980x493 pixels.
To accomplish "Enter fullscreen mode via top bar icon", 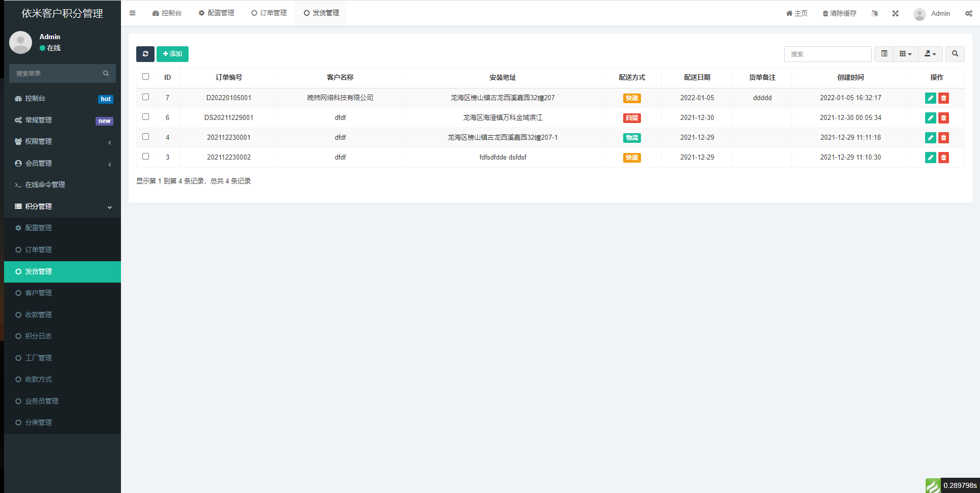I will tap(895, 14).
